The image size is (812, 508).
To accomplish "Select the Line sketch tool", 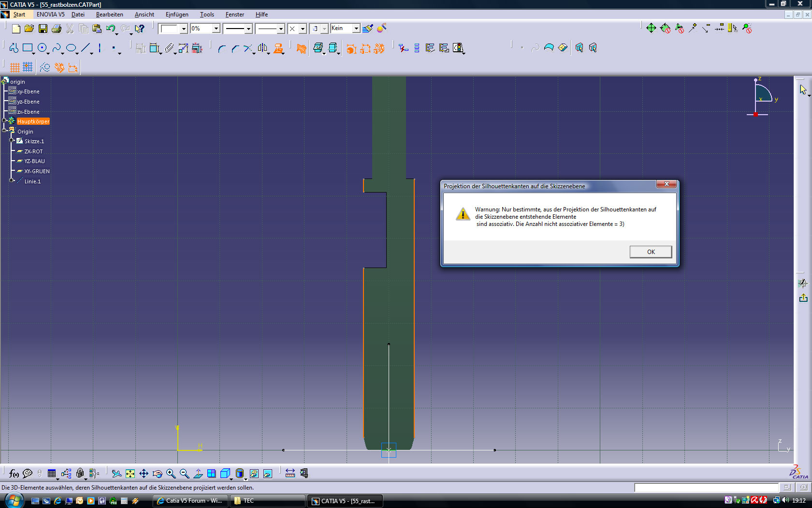I will click(86, 48).
